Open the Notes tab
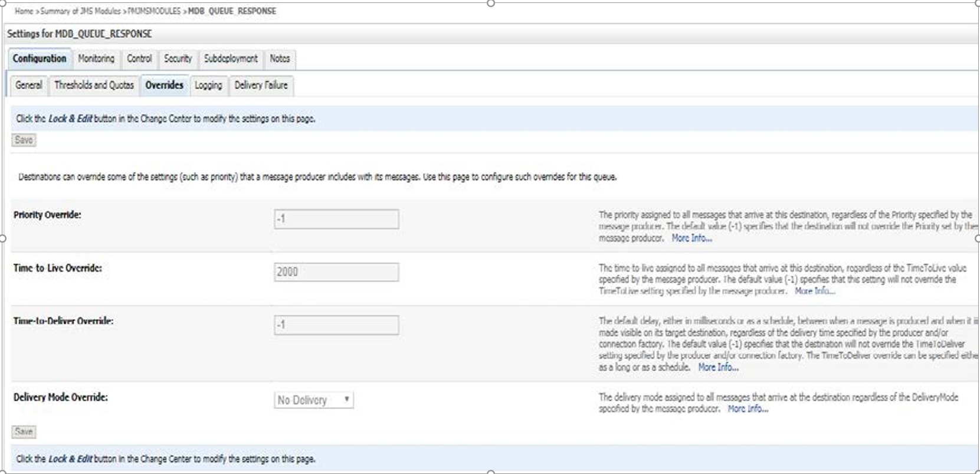The height and width of the screenshot is (474, 980). (x=280, y=58)
